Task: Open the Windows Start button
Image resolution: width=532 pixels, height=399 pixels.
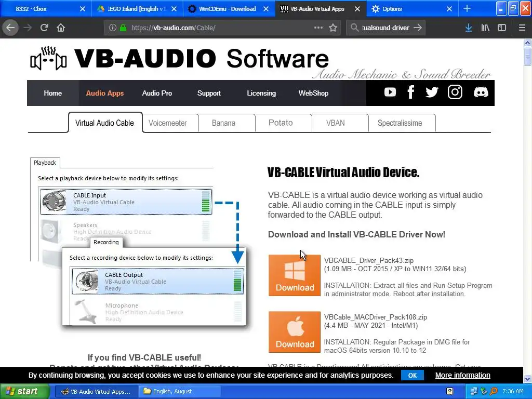Action: pos(25,391)
